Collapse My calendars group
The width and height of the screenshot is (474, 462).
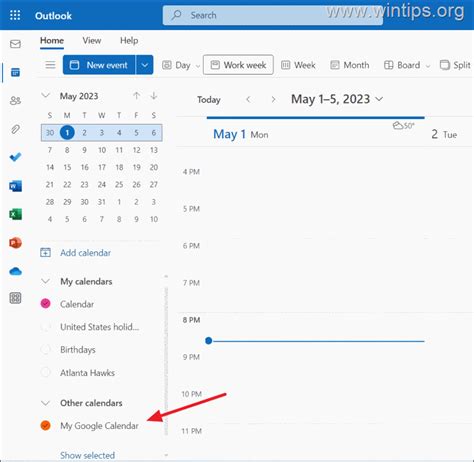click(45, 281)
